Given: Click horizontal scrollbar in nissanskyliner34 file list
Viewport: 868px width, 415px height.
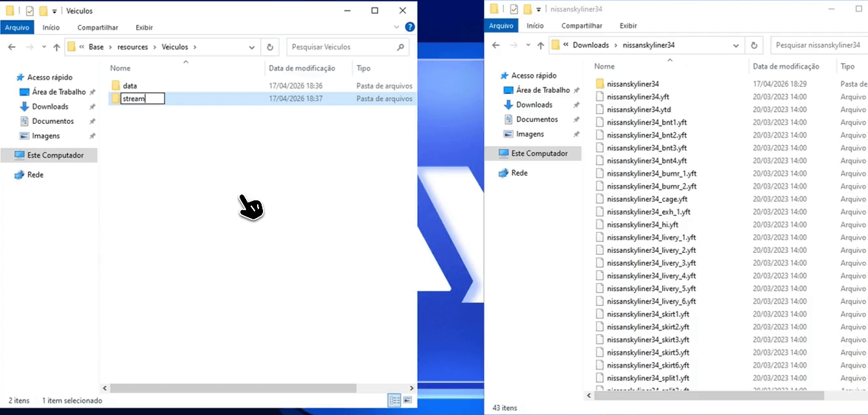Looking at the screenshot, I should coord(709,396).
